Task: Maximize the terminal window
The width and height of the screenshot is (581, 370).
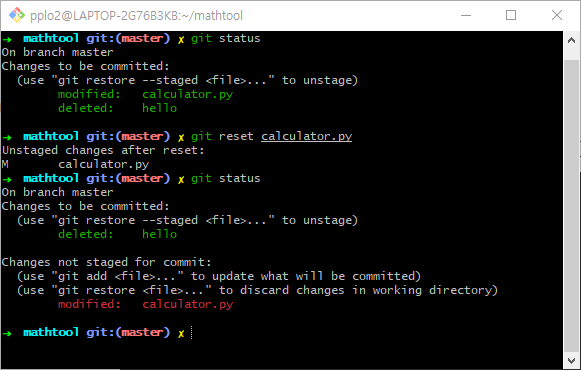Action: pos(511,15)
